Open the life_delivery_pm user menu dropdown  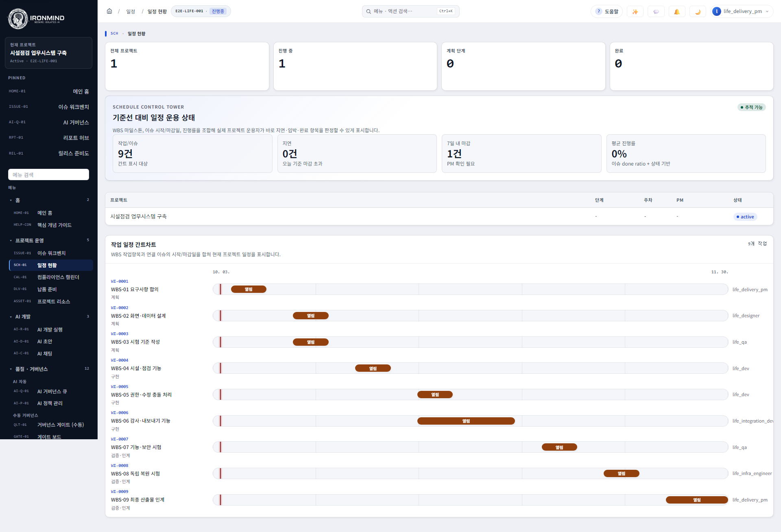(742, 11)
